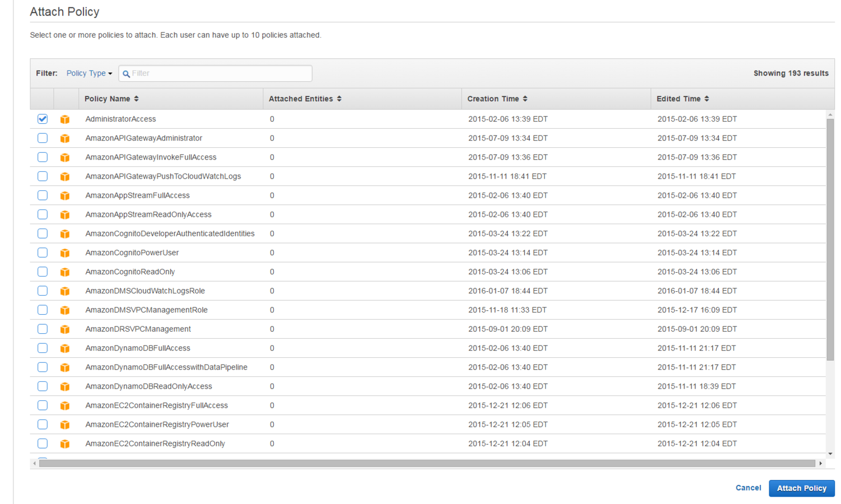Click the AmazonEC2ContainerRegistryReadOnly cube icon
This screenshot has height=504, width=841.
(65, 444)
